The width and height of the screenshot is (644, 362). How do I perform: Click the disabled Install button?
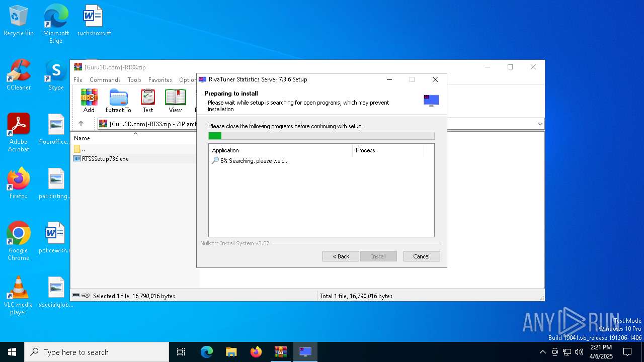[378, 256]
